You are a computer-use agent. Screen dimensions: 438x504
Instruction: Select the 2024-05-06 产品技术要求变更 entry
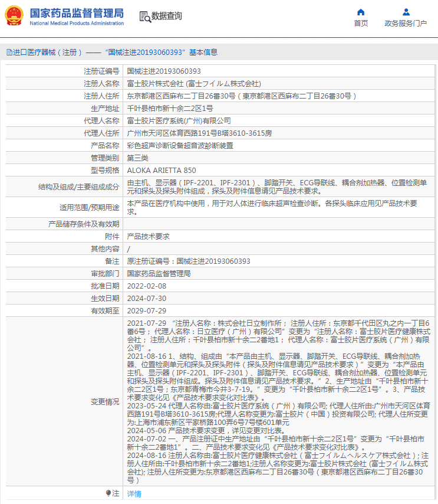coord(206,430)
